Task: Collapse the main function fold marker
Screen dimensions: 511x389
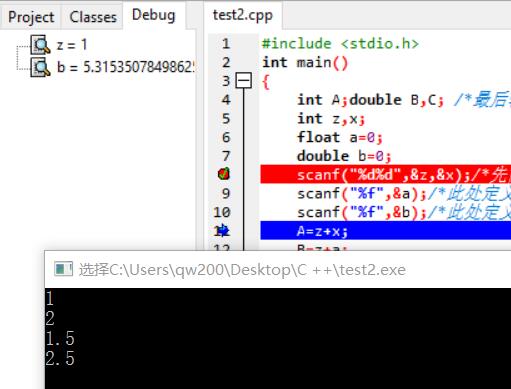Action: click(x=244, y=81)
